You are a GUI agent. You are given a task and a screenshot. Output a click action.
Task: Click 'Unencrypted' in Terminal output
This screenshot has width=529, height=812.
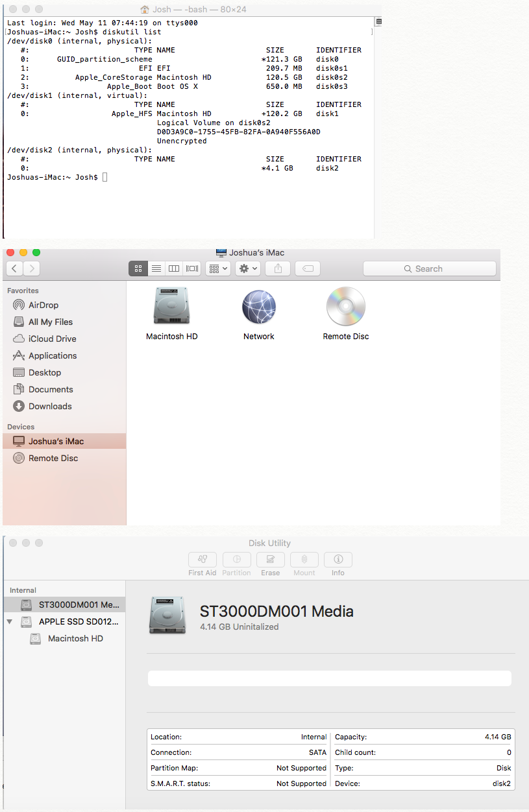point(182,141)
